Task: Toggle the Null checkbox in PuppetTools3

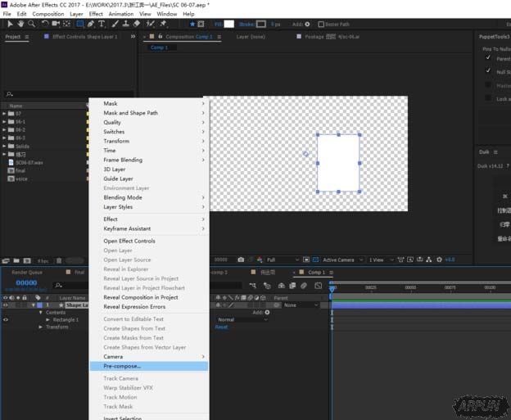Action: coord(490,71)
